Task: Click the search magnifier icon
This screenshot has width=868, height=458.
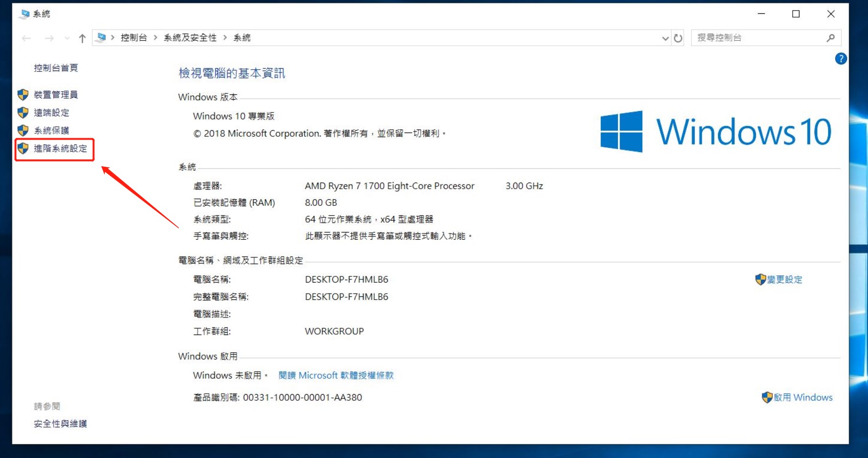Action: pos(830,38)
